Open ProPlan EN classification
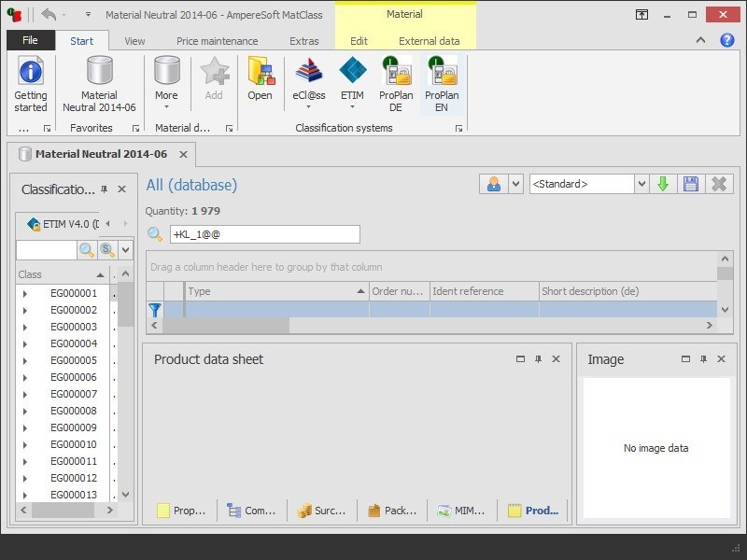 click(442, 84)
